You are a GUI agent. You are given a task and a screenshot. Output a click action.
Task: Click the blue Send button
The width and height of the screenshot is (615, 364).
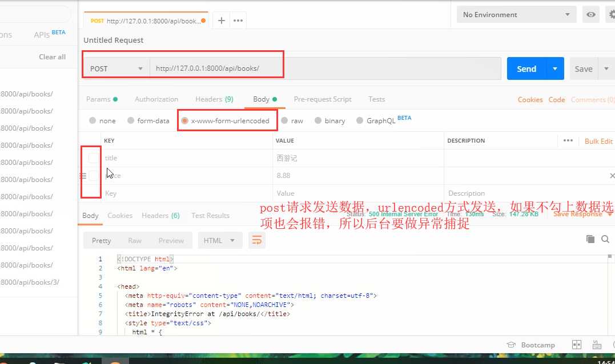coord(526,68)
